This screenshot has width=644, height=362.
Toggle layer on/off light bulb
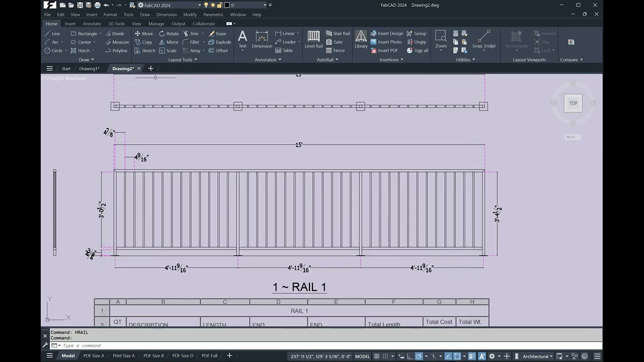[x=206, y=5]
